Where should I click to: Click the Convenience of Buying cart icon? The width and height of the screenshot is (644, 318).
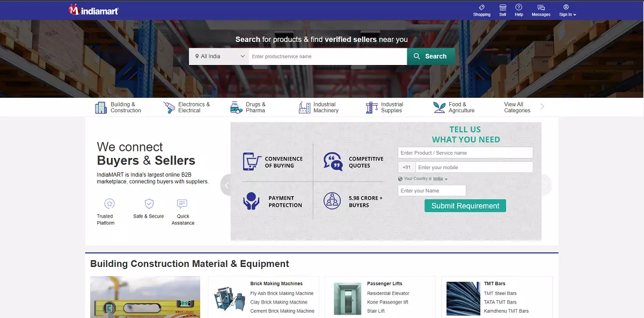pyautogui.click(x=252, y=162)
